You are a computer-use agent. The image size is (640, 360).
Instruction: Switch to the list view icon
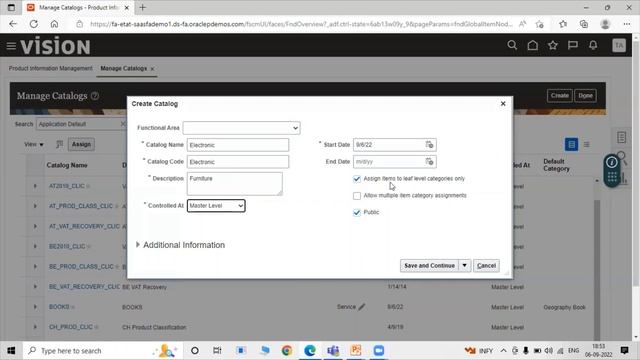click(587, 144)
